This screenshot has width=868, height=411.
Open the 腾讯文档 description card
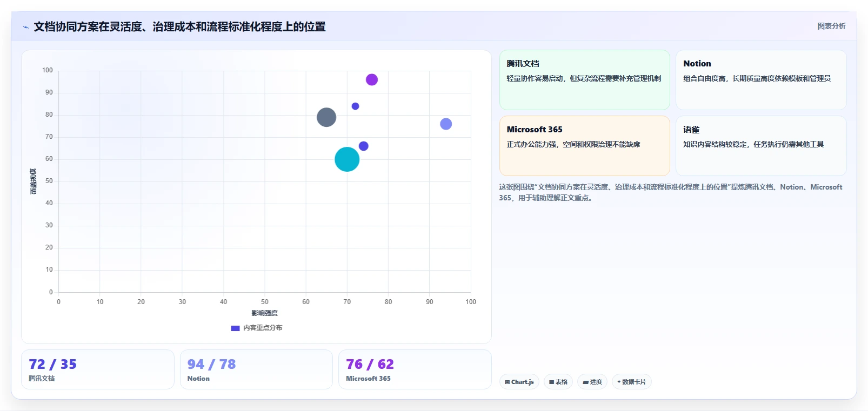584,80
